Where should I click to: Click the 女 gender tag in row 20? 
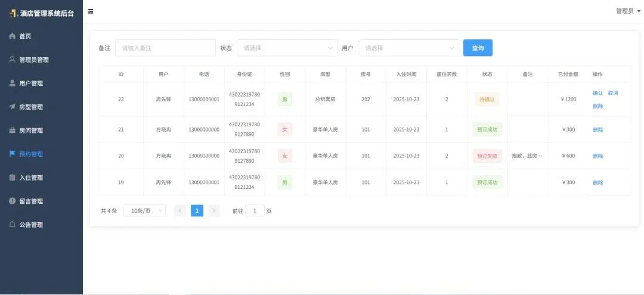point(284,156)
